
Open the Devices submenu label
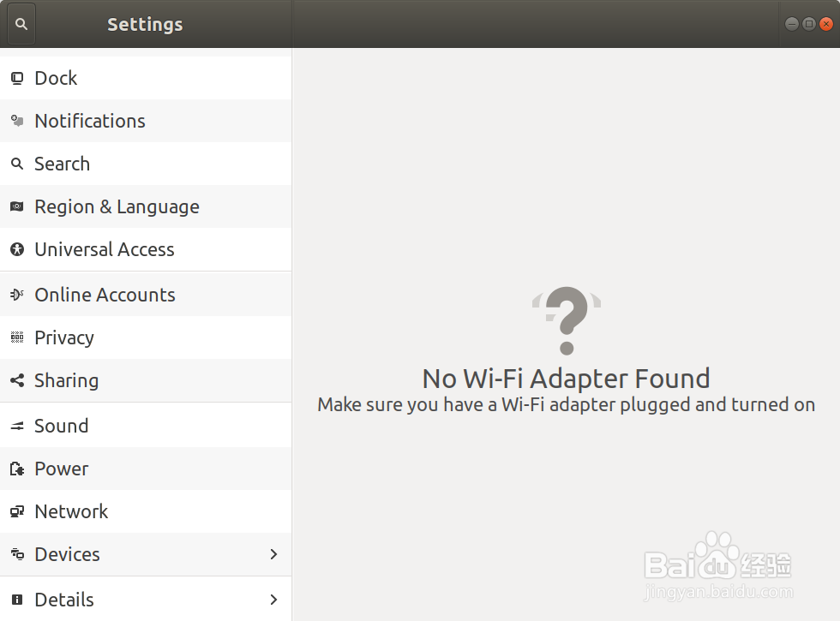[68, 555]
